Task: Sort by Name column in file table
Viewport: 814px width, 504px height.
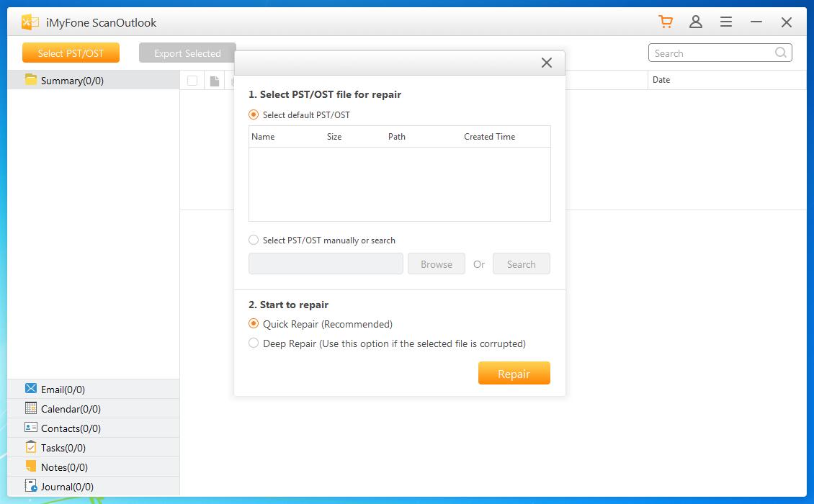Action: [x=263, y=137]
